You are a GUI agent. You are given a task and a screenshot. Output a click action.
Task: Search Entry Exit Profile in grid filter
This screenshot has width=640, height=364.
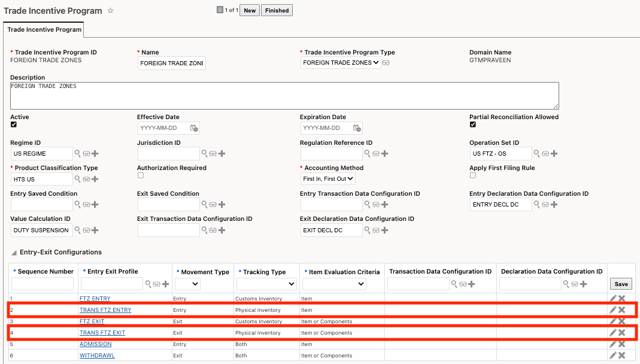148,284
